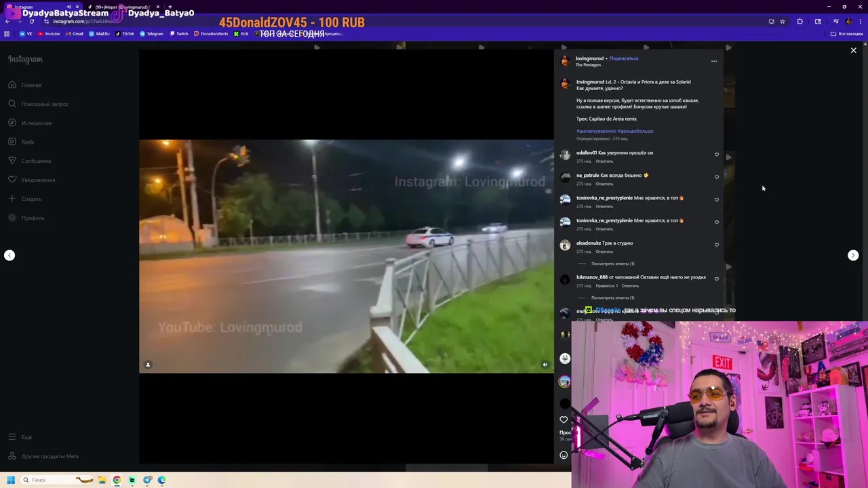
Task: Like the post with heart icon
Action: (564, 420)
